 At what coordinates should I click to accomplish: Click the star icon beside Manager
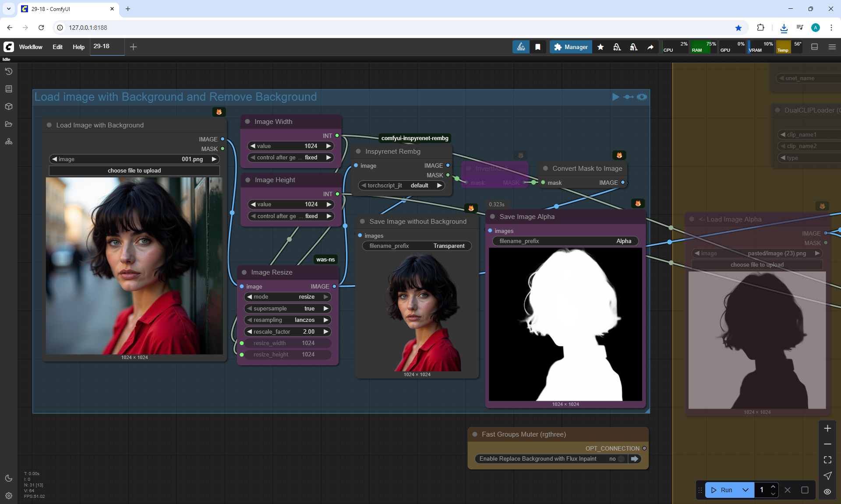point(601,47)
